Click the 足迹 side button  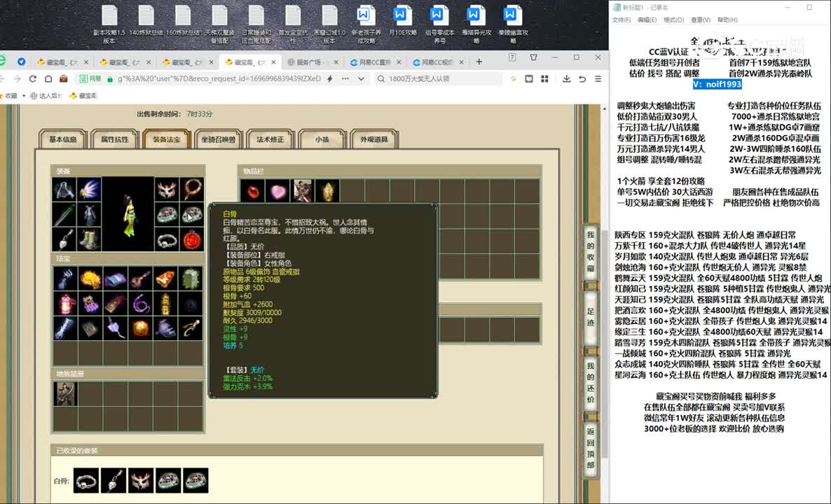coord(591,316)
